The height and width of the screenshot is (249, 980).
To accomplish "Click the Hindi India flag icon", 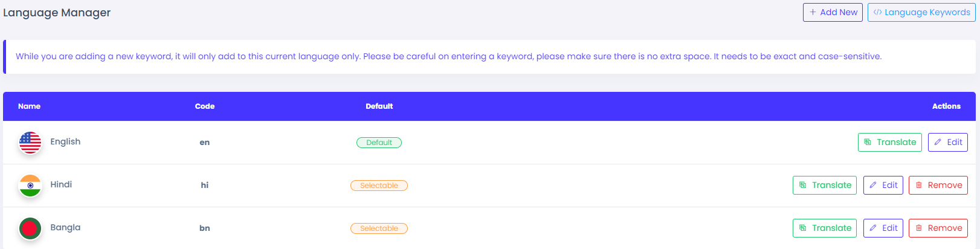I will click(30, 186).
